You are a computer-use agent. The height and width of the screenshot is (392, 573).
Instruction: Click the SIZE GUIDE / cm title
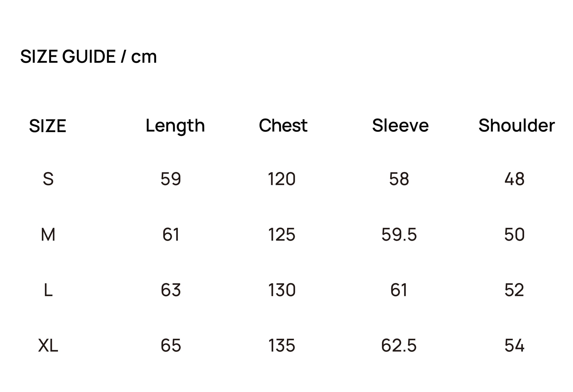click(88, 56)
